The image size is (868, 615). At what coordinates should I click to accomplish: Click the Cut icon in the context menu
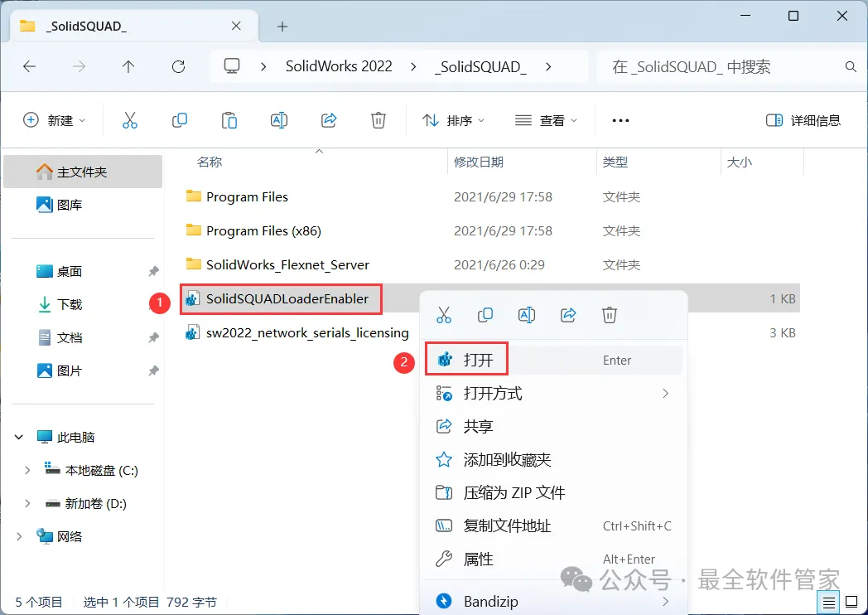point(444,315)
